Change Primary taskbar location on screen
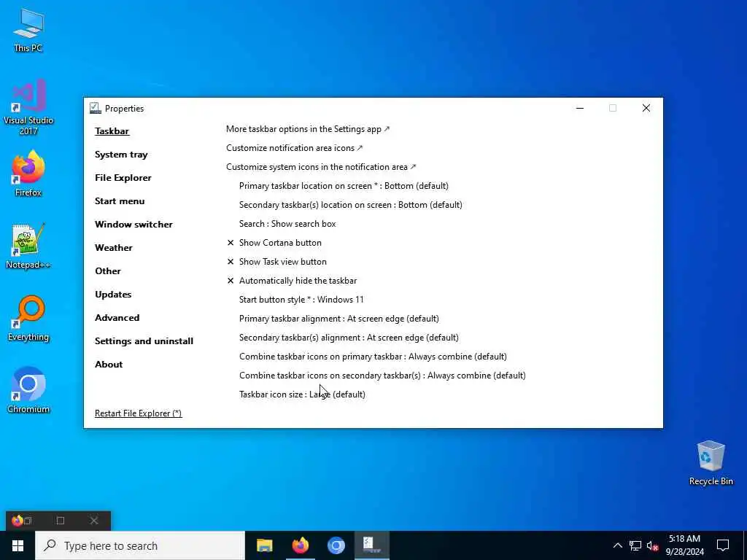Image resolution: width=747 pixels, height=560 pixels. pyautogui.click(x=344, y=186)
